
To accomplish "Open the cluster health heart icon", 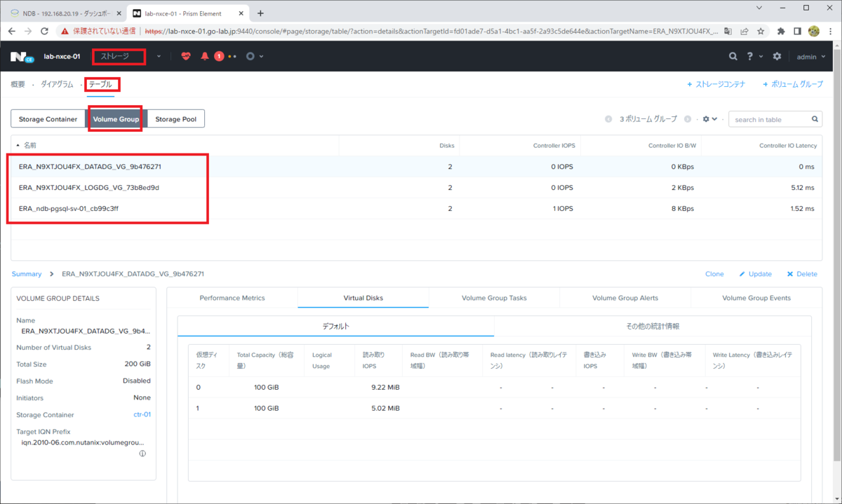I will [186, 56].
